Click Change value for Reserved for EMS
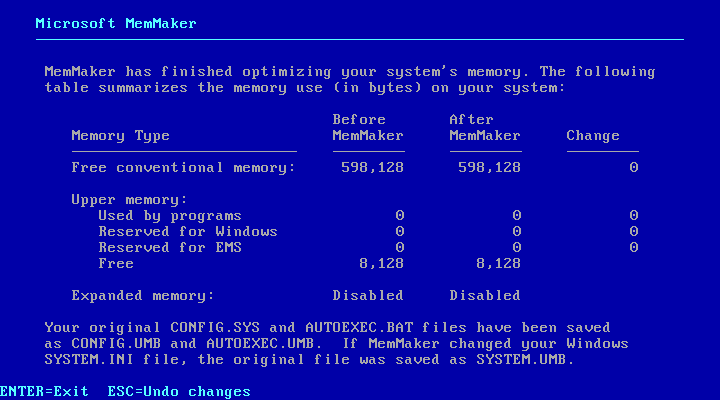The image size is (720, 400). [x=634, y=248]
